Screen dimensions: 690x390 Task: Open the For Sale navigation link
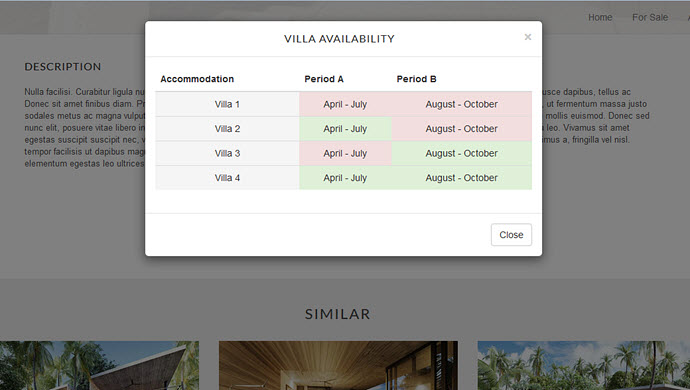(650, 17)
